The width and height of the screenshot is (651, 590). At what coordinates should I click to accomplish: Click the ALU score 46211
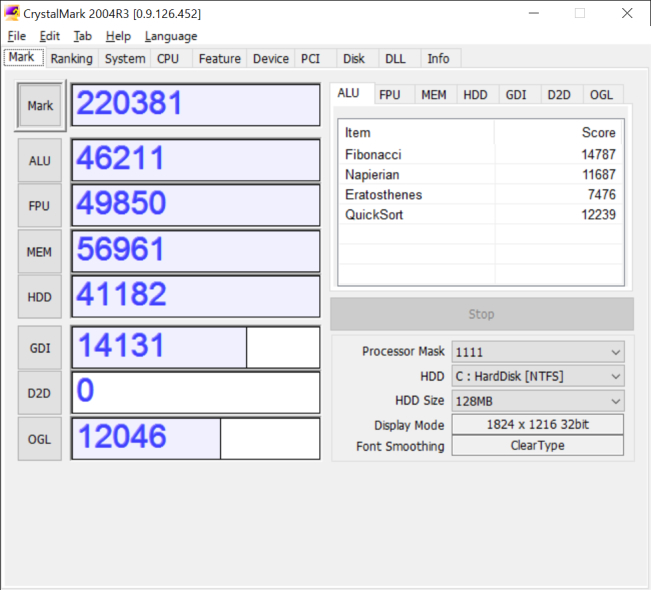coord(196,160)
